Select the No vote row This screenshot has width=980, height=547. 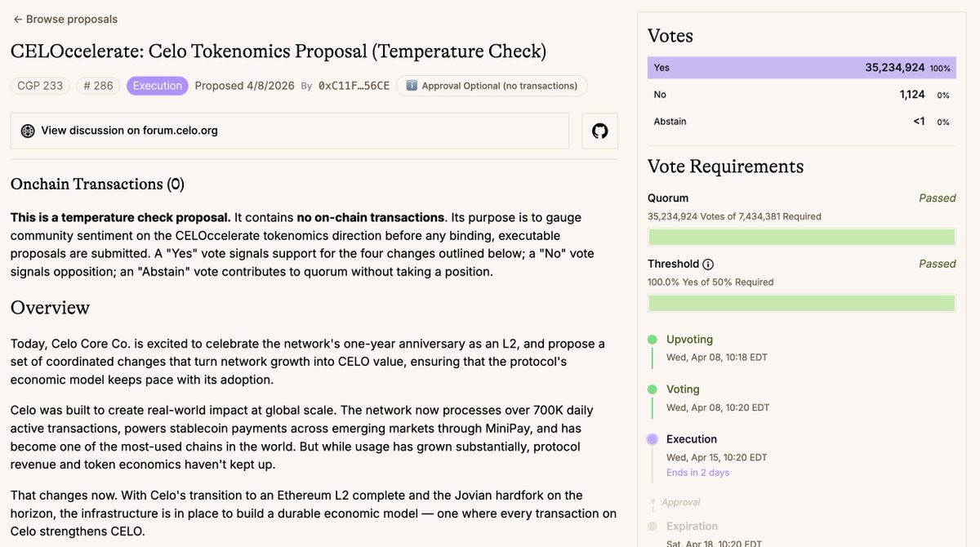click(801, 95)
